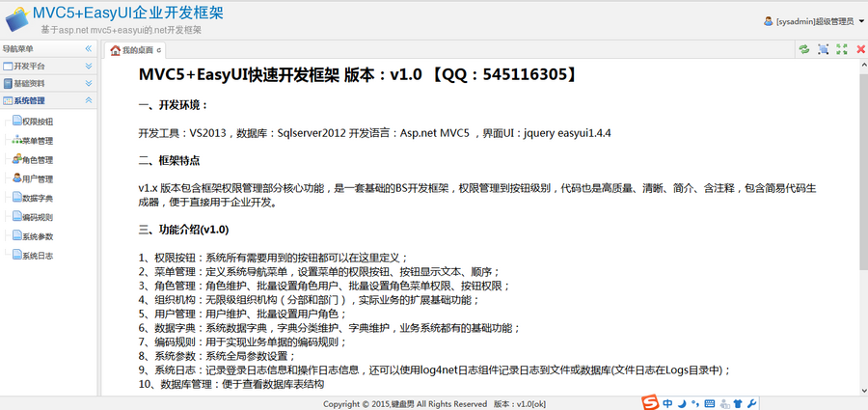Open 系统日志 in the sidebar
868x410 pixels.
click(x=38, y=256)
